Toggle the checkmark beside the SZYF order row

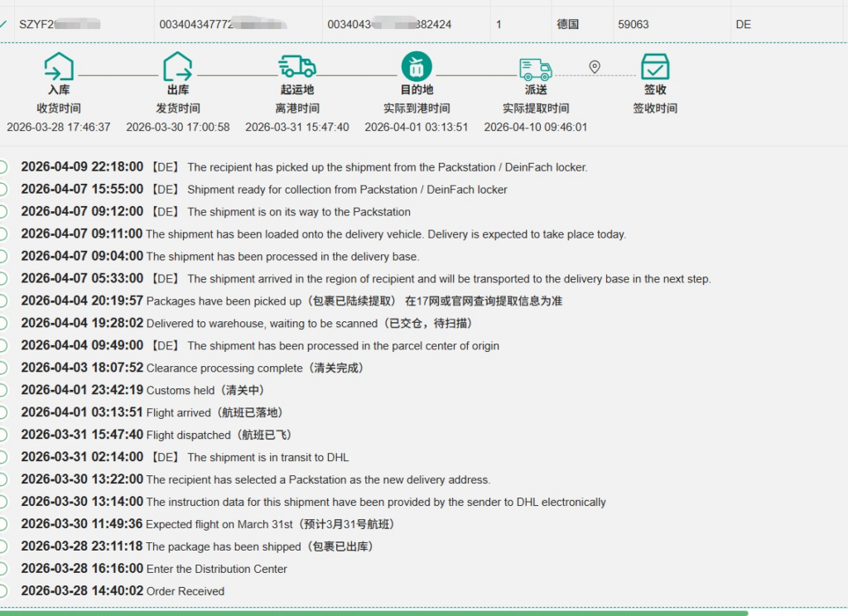pyautogui.click(x=3, y=24)
